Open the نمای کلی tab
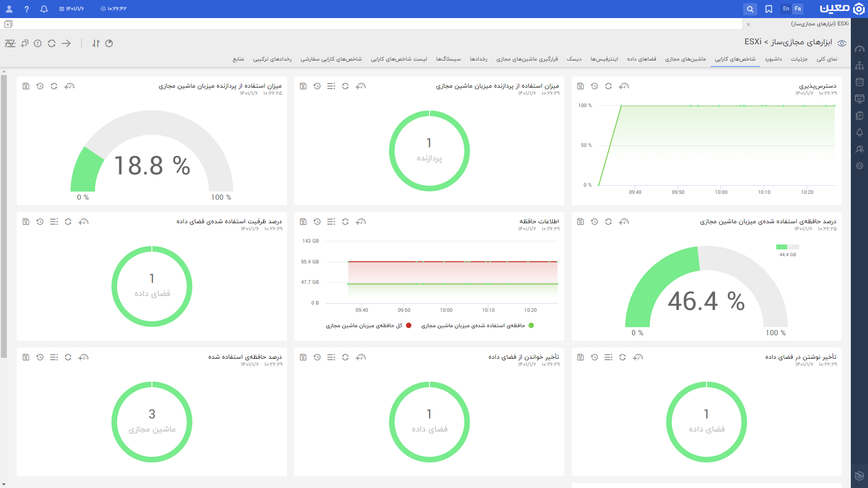Image resolution: width=868 pixels, height=488 pixels. click(827, 59)
